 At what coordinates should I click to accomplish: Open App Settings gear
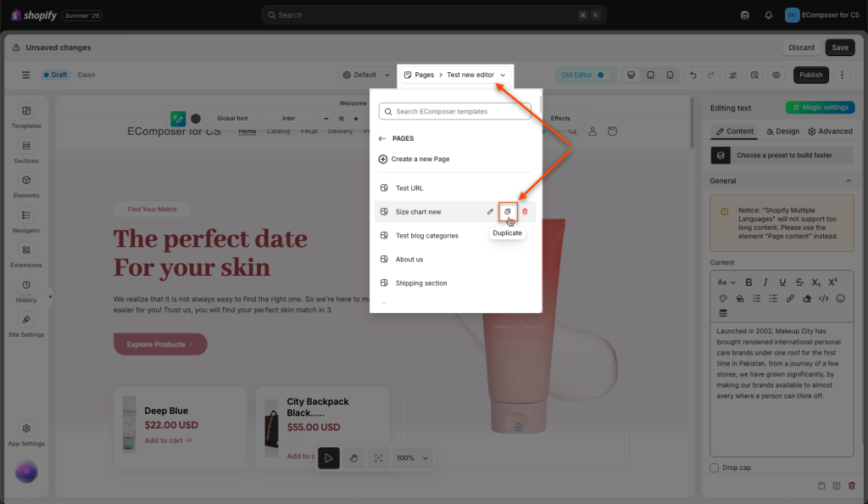tap(26, 434)
